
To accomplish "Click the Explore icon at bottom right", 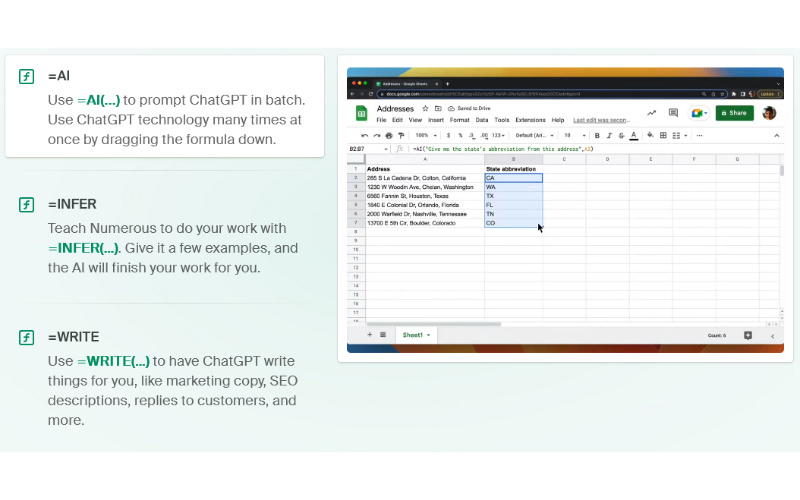I will point(748,335).
